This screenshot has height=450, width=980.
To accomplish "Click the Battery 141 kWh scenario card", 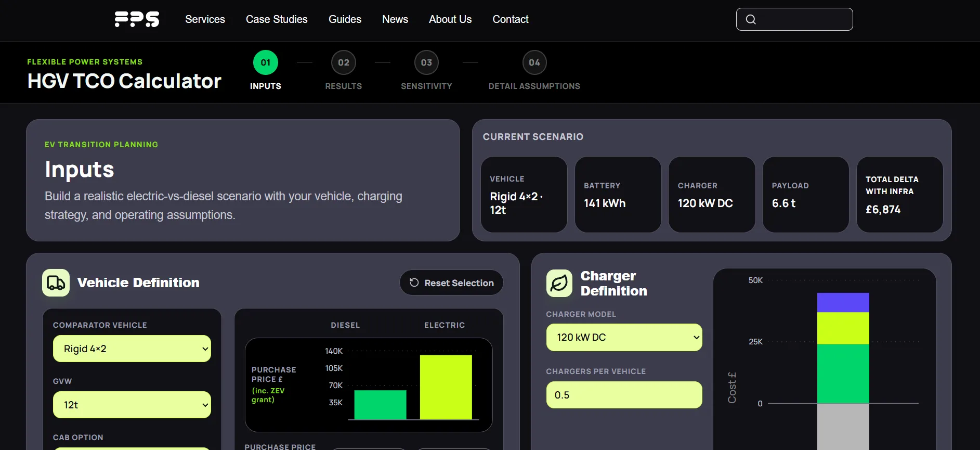I will (x=618, y=195).
